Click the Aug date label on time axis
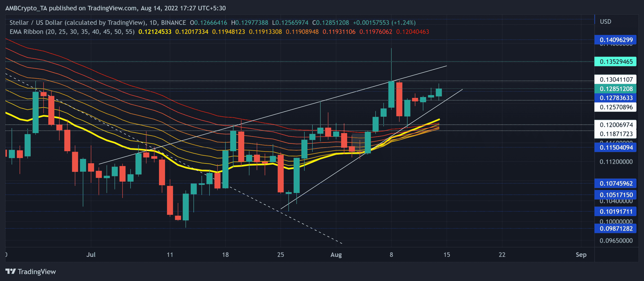The image size is (644, 281). click(x=336, y=255)
